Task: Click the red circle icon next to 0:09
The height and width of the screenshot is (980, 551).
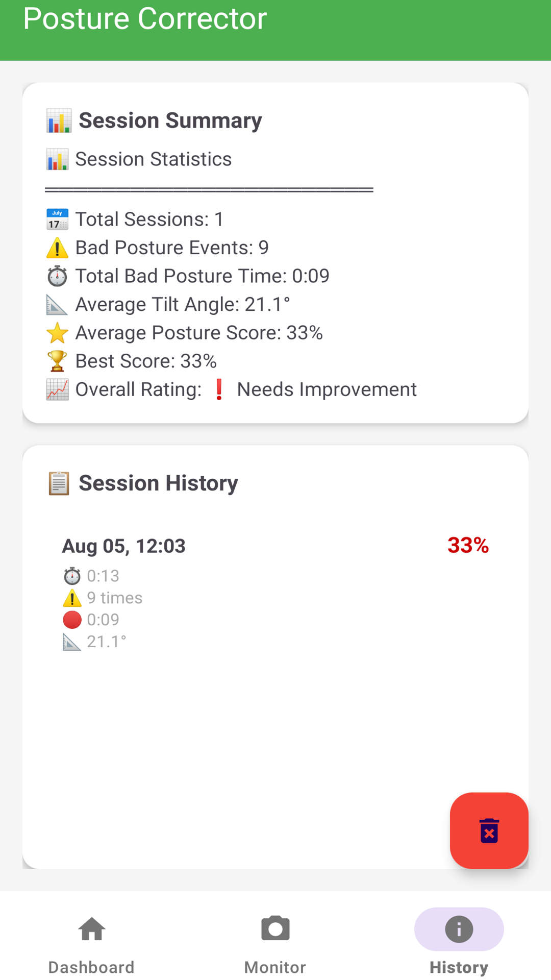Action: coord(72,620)
